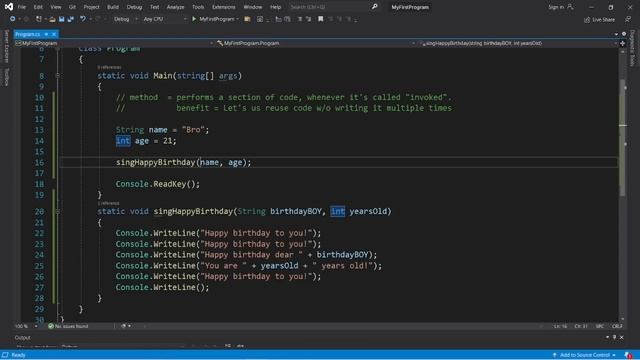This screenshot has width=640, height=360.
Task: Open the File menu
Action: 22,7
